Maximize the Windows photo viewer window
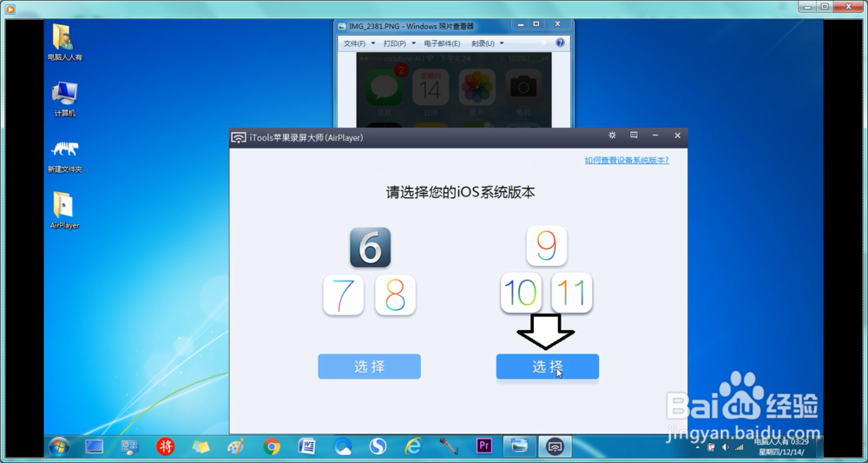The height and width of the screenshot is (463, 868). [536, 23]
